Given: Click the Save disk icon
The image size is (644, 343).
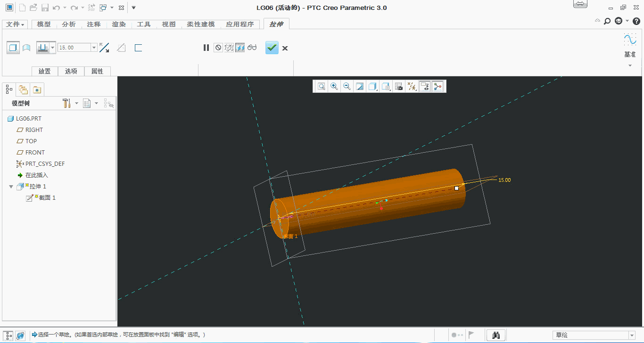Looking at the screenshot, I should tap(45, 8).
